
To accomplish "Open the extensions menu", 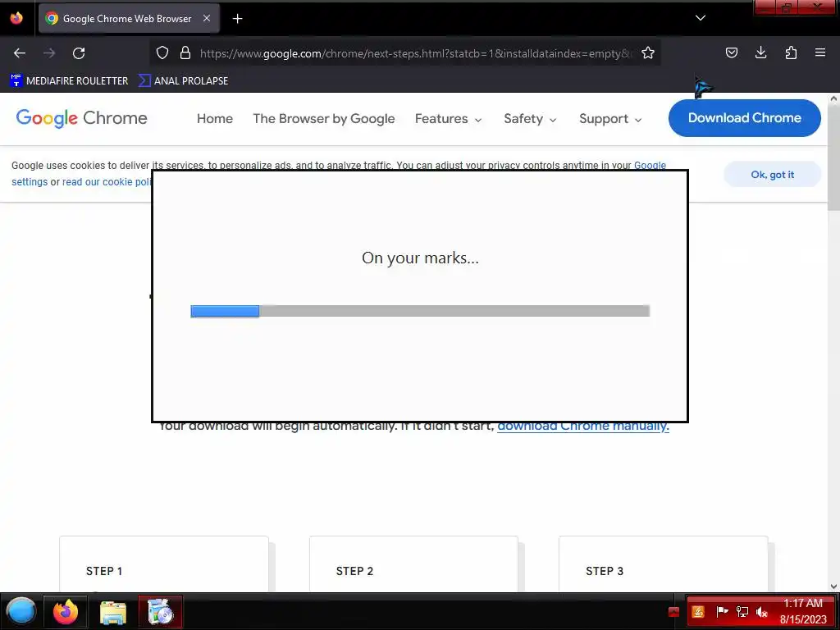I will [791, 53].
